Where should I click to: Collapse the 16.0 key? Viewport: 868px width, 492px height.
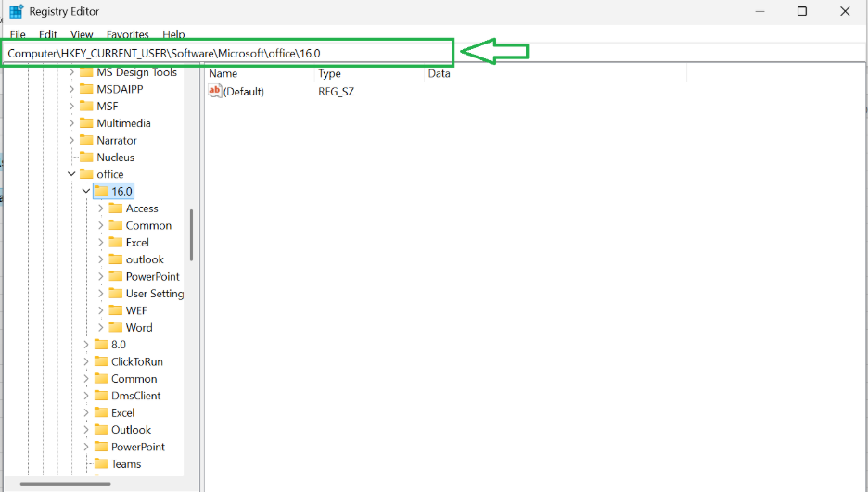(x=86, y=191)
